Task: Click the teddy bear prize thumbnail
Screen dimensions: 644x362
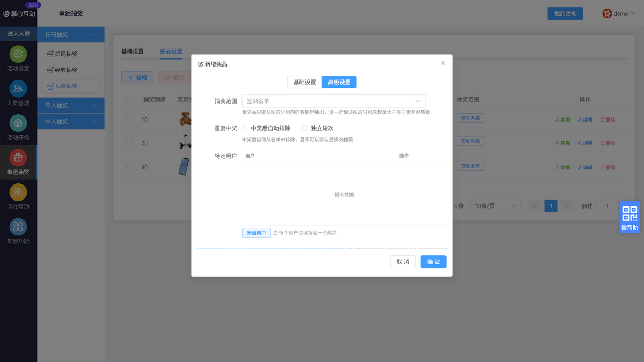Action: point(185,119)
